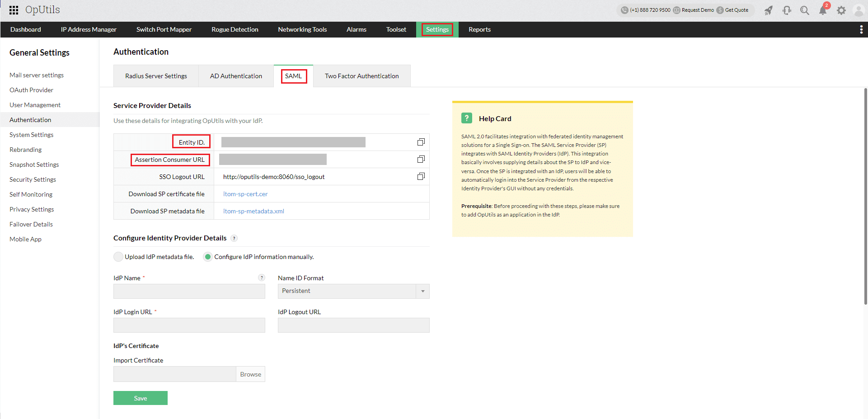Select Upload IdP metadata file option
This screenshot has height=419, width=868.
[118, 257]
